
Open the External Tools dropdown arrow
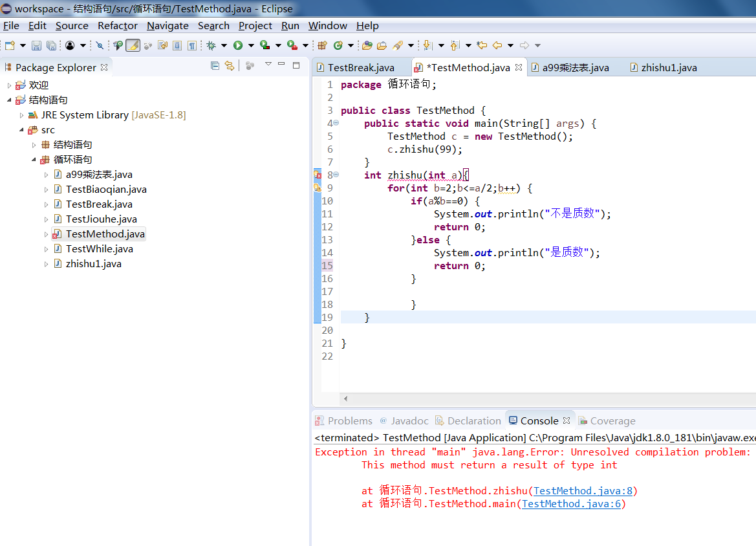[x=305, y=45]
